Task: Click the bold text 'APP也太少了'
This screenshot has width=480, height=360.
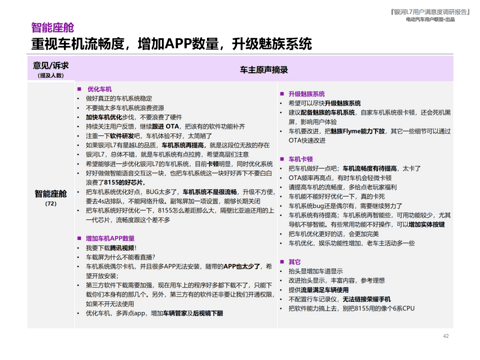Action: click(x=241, y=267)
